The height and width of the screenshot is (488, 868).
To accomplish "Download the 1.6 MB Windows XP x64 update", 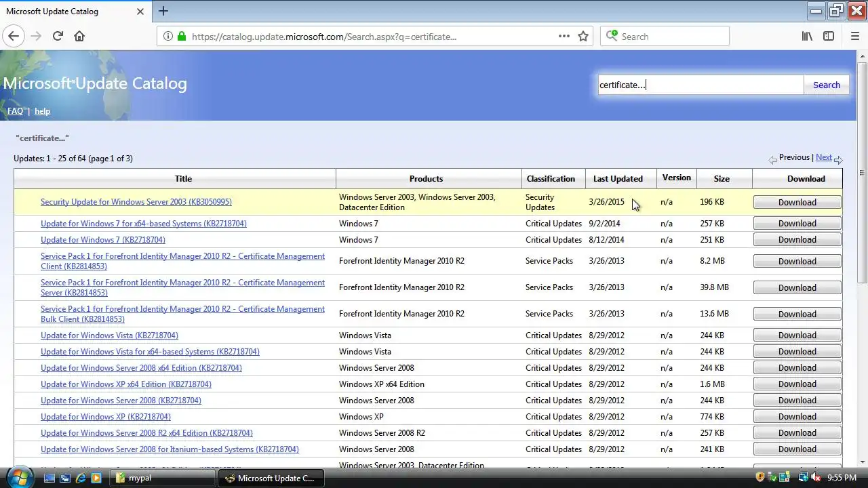I will click(x=797, y=384).
